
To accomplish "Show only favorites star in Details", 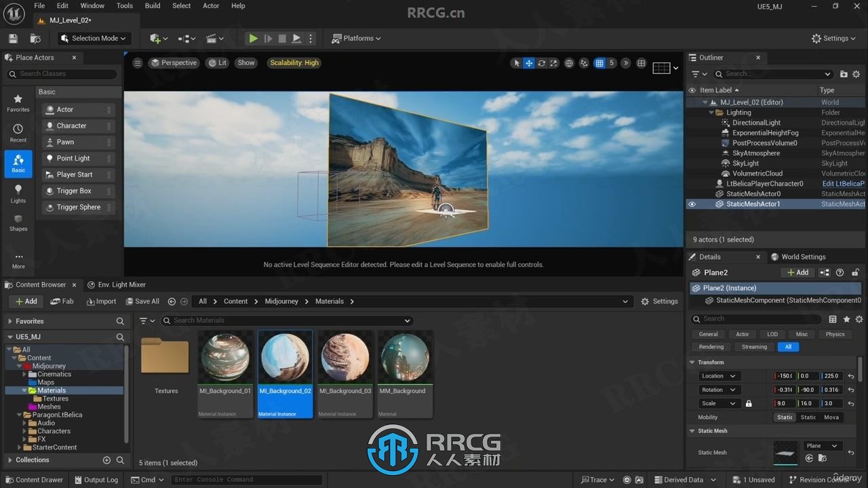I will [x=846, y=319].
